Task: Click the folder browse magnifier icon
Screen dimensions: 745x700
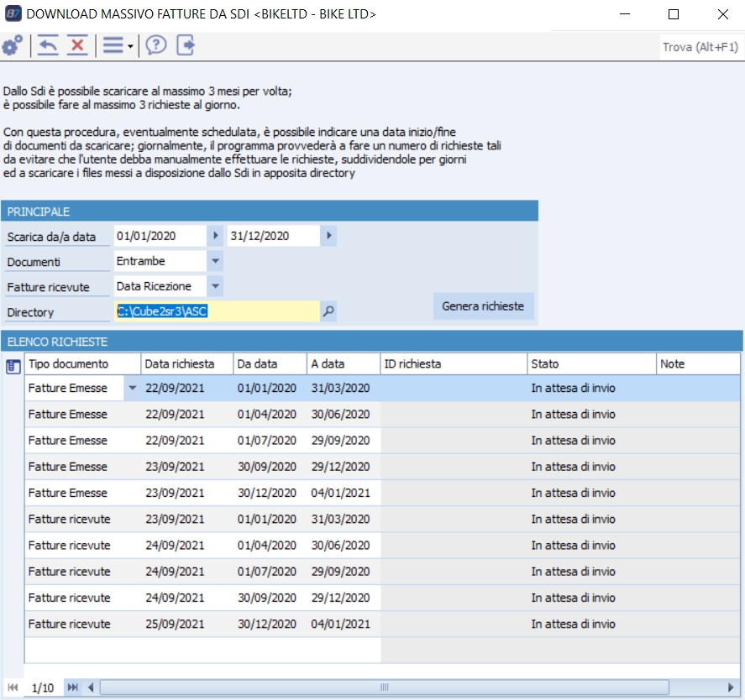Action: click(329, 312)
